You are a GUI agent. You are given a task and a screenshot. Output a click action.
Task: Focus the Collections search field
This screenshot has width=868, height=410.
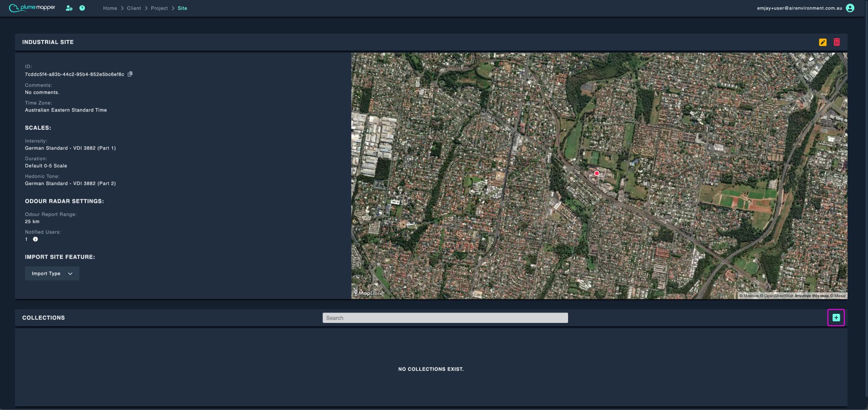[x=445, y=318]
